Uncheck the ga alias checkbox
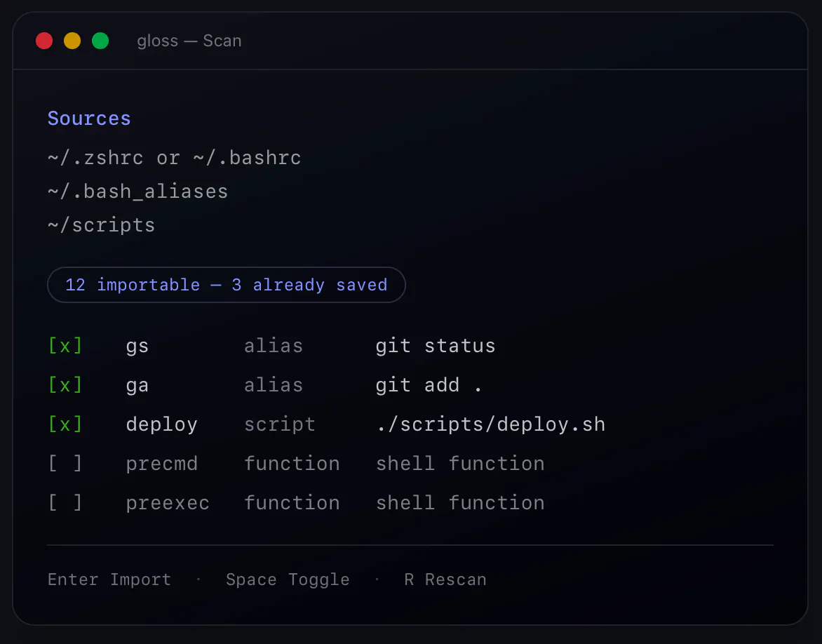Viewport: 822px width, 644px height. pos(65,385)
